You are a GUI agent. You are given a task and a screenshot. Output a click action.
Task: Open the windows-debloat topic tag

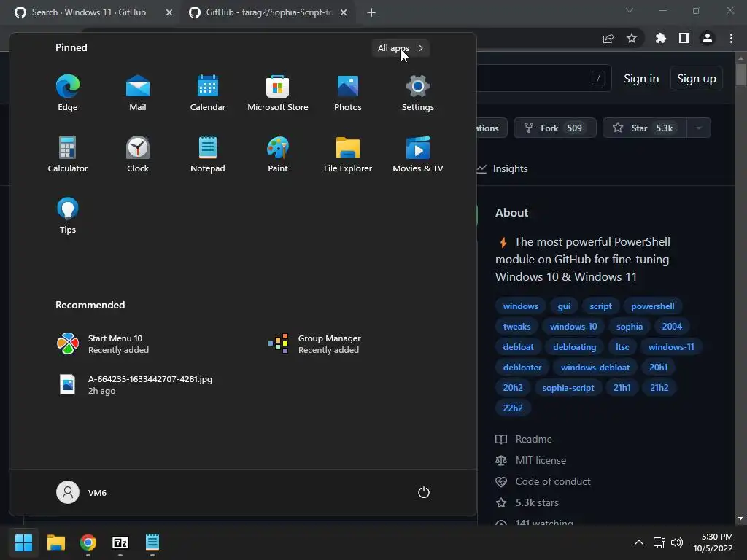[x=595, y=367]
